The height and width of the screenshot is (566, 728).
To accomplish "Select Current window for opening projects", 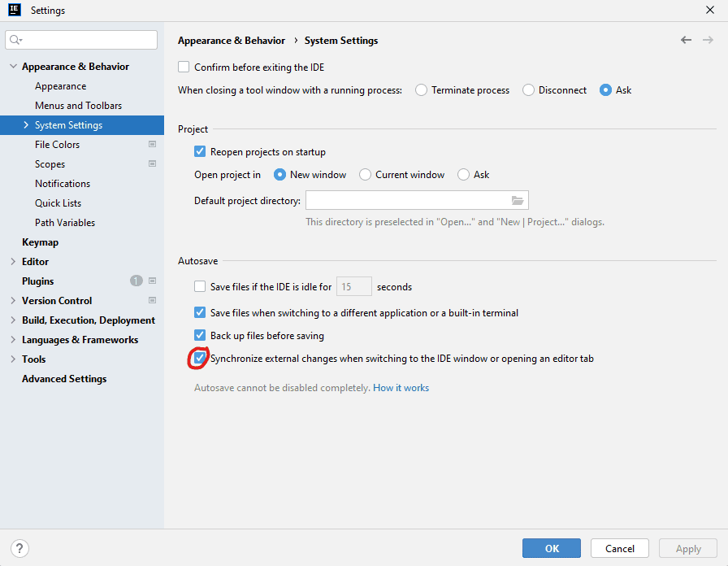I will (x=365, y=174).
